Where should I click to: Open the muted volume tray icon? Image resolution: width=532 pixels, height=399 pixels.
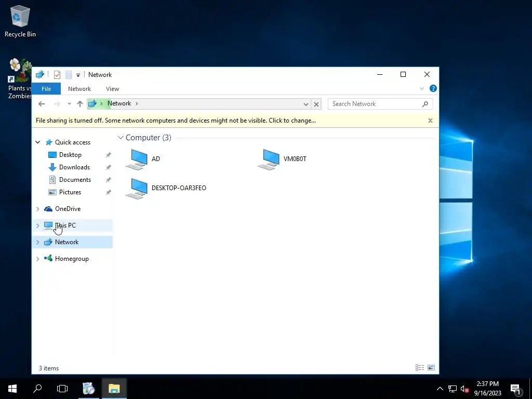point(465,389)
